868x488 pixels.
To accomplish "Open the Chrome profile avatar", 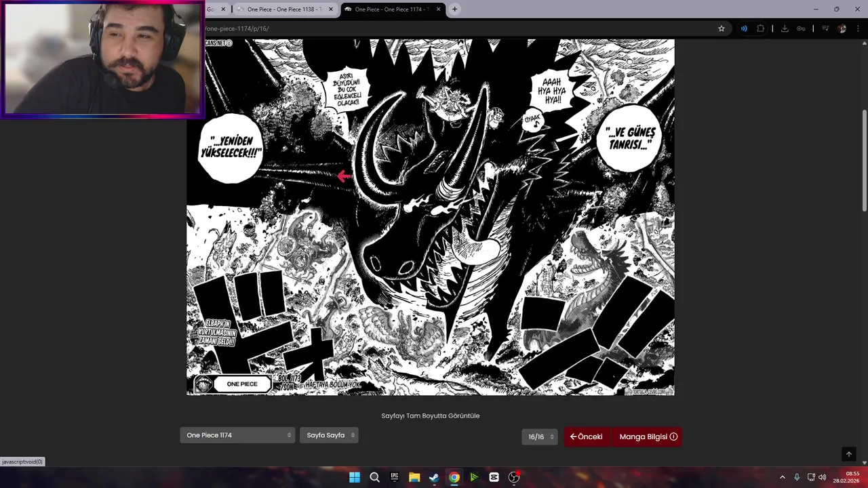I will [x=842, y=28].
